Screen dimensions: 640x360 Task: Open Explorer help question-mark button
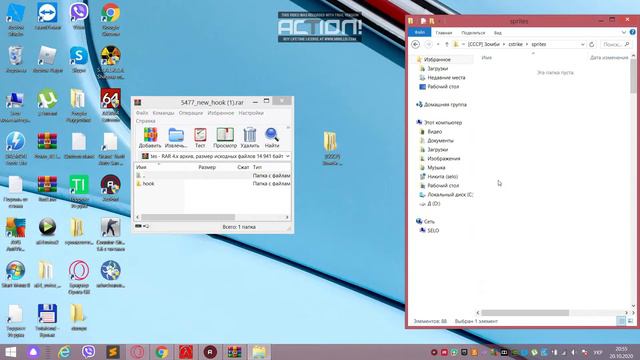click(632, 32)
